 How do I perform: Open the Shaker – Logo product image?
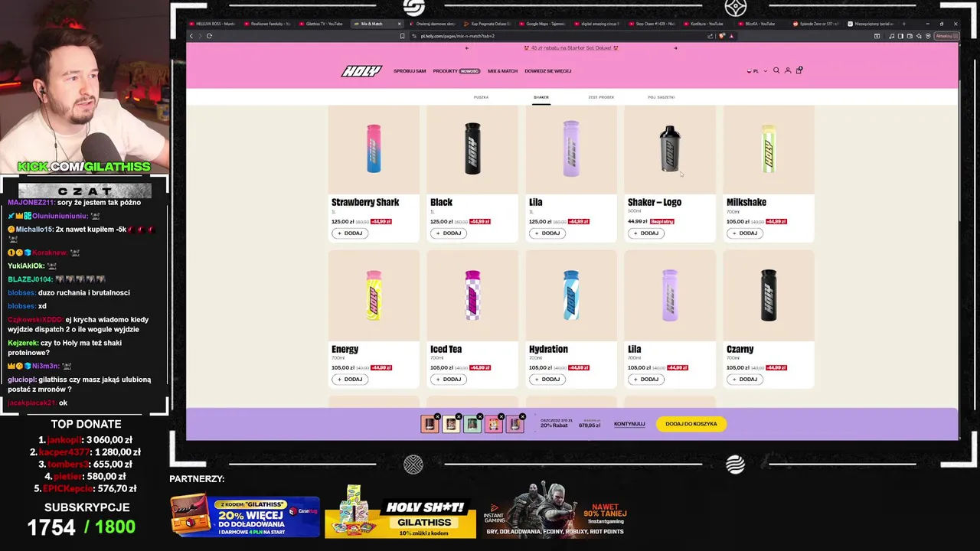pyautogui.click(x=670, y=149)
